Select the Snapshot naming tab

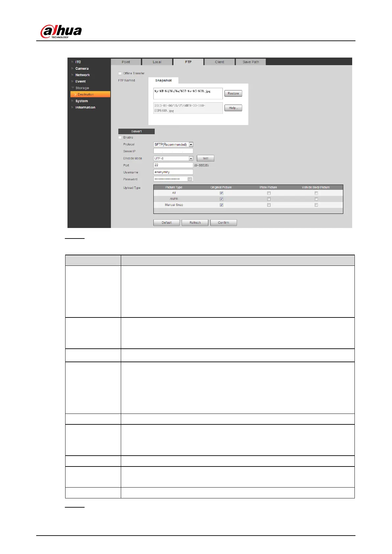click(x=163, y=81)
